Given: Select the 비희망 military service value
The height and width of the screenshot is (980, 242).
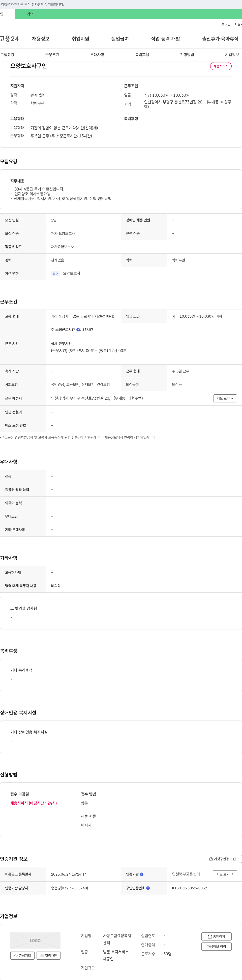Looking at the screenshot, I should [56, 586].
